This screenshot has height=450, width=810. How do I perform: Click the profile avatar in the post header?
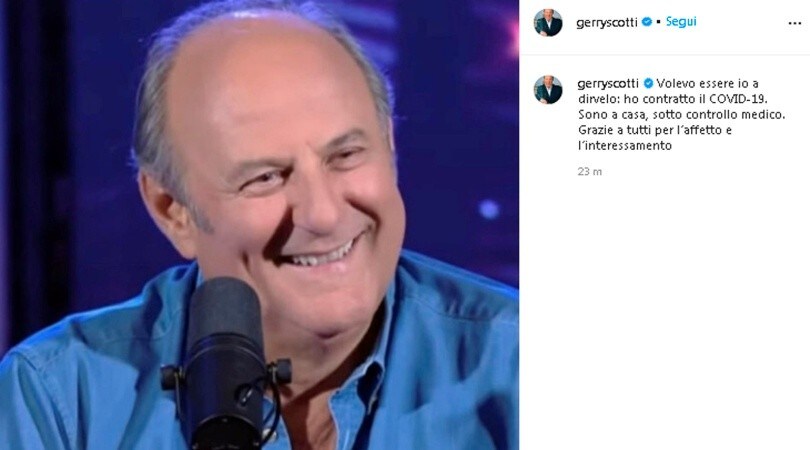coord(548,23)
